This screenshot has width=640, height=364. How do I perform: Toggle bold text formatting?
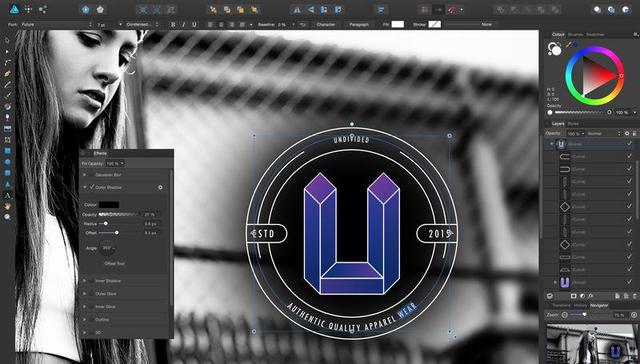click(173, 24)
